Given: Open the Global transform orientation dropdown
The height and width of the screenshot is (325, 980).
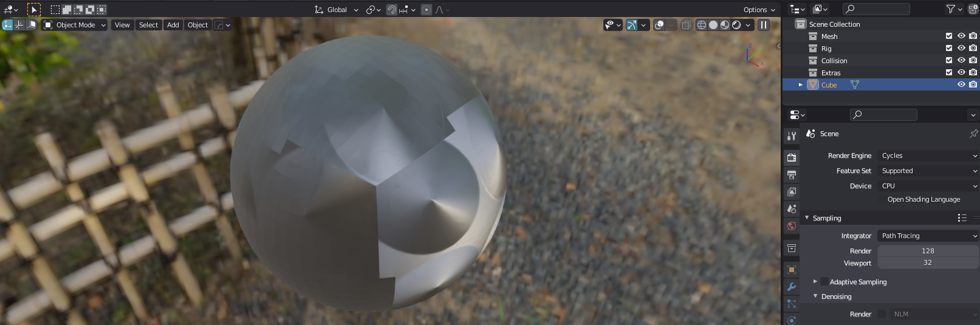Looking at the screenshot, I should pyautogui.click(x=337, y=10).
